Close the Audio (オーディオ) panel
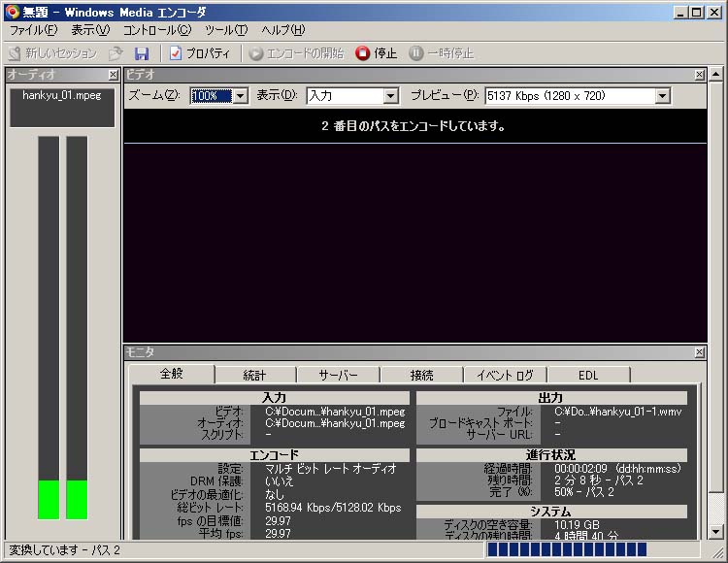This screenshot has height=563, width=728. 113,75
